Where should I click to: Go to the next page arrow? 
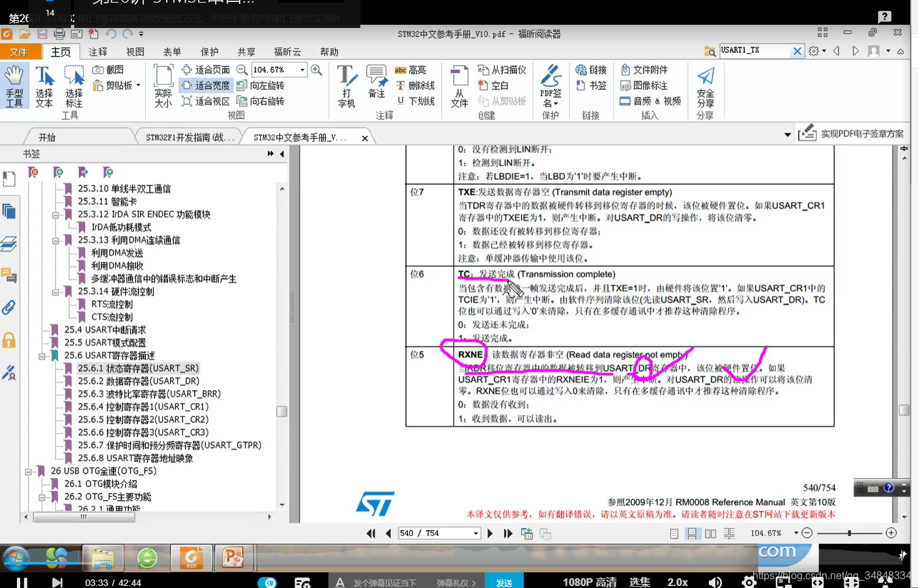click(x=490, y=533)
